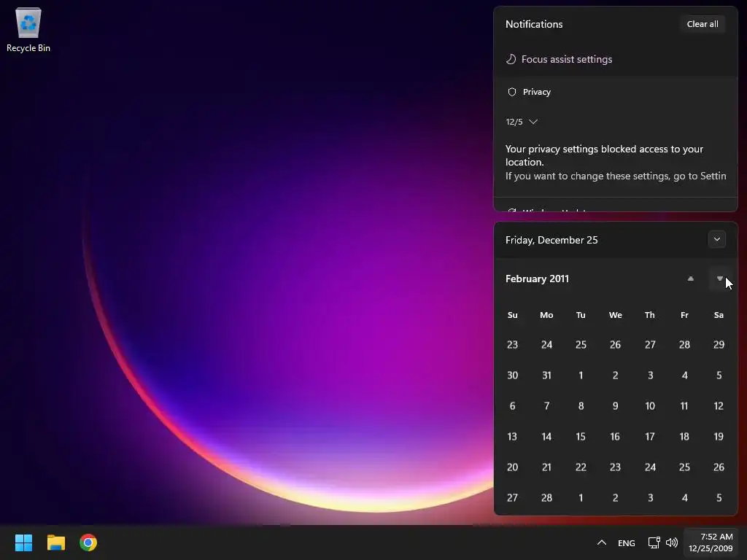This screenshot has width=747, height=560.
Task: Switch the ENG input language indicator
Action: click(627, 542)
